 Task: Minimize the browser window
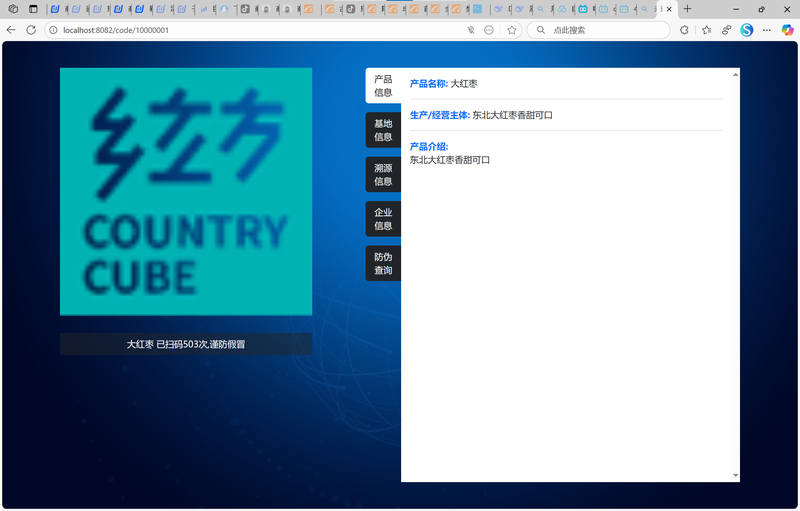pos(736,9)
